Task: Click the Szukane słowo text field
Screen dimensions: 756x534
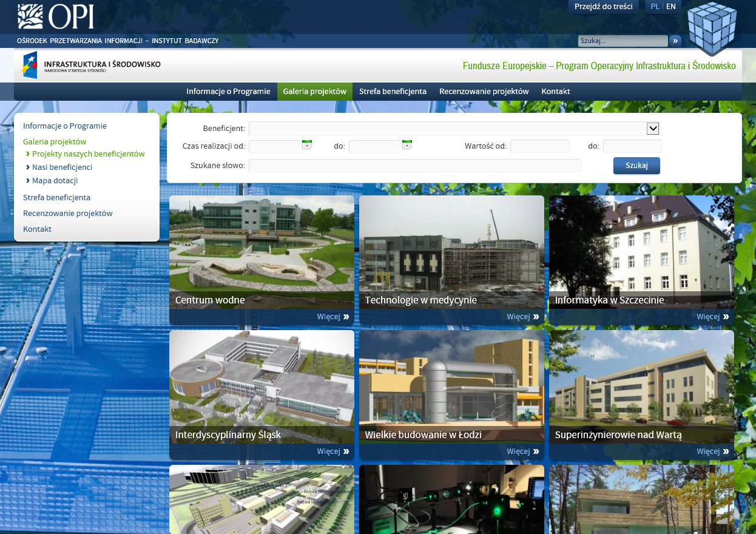Action: 414,166
